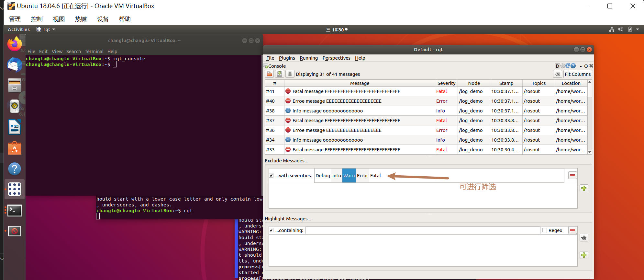Launch Firefox from the dock
The width and height of the screenshot is (644, 280).
14,44
